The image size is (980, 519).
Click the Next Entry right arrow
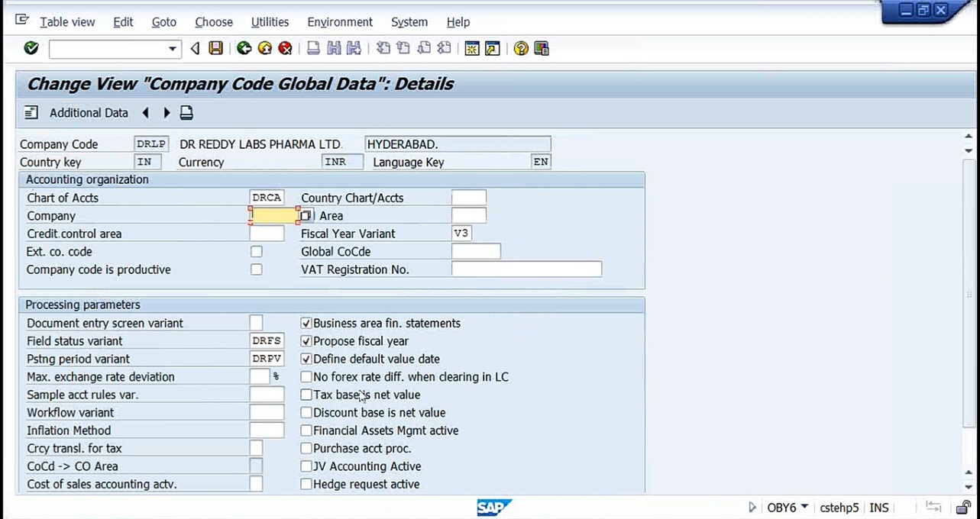(x=166, y=113)
